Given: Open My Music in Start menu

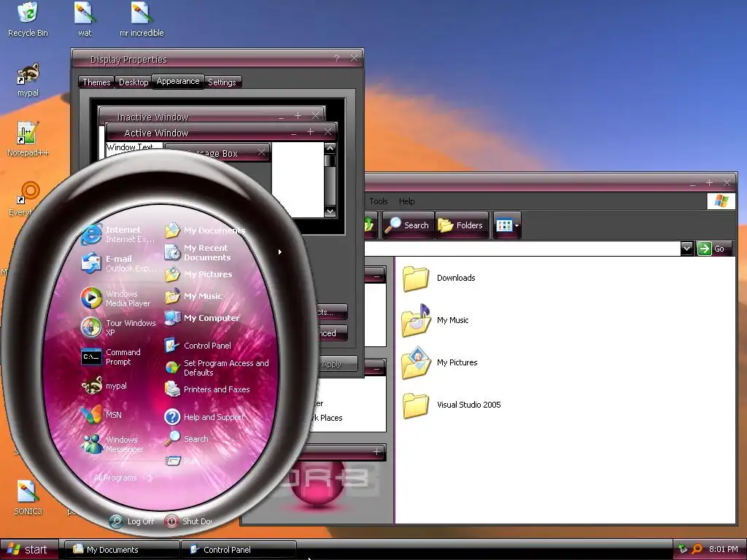Looking at the screenshot, I should 193,296.
